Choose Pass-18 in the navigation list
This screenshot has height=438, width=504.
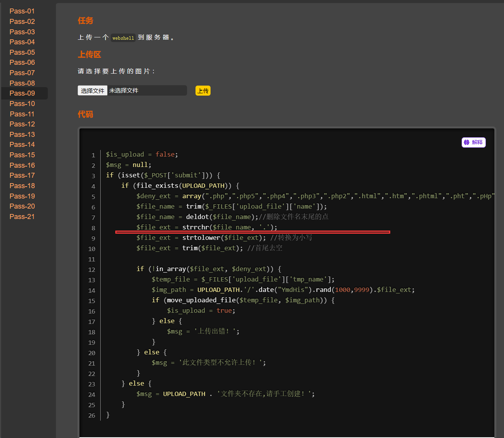coord(22,186)
